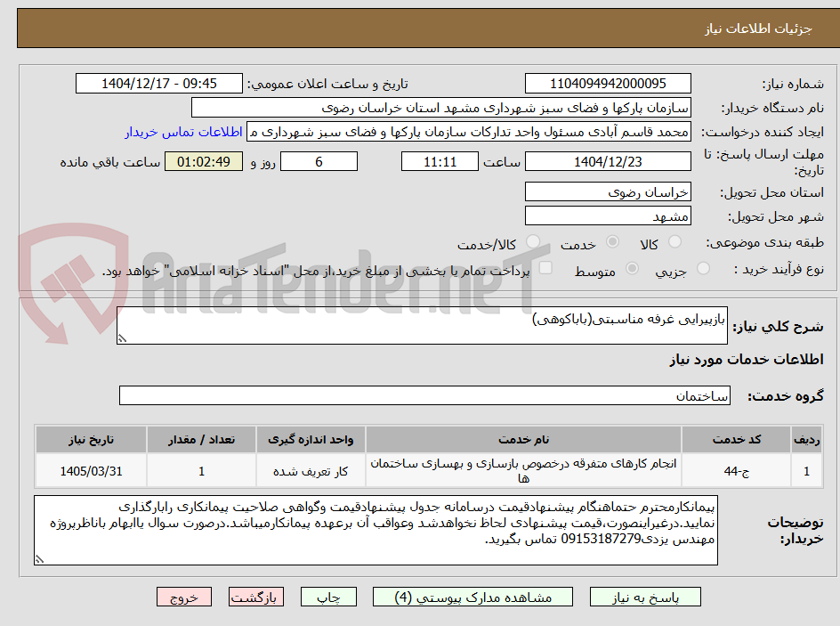Select the خدمت radio option

coord(612,242)
